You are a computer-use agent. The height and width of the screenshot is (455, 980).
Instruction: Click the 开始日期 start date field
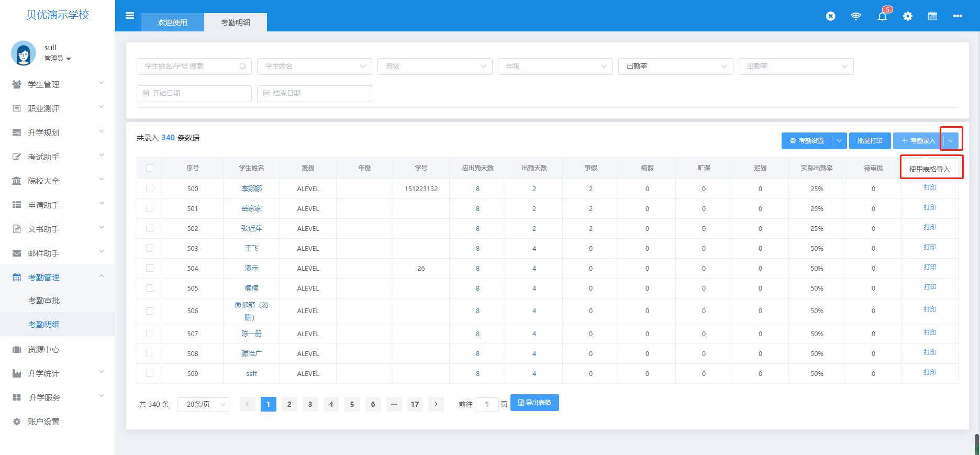(194, 94)
